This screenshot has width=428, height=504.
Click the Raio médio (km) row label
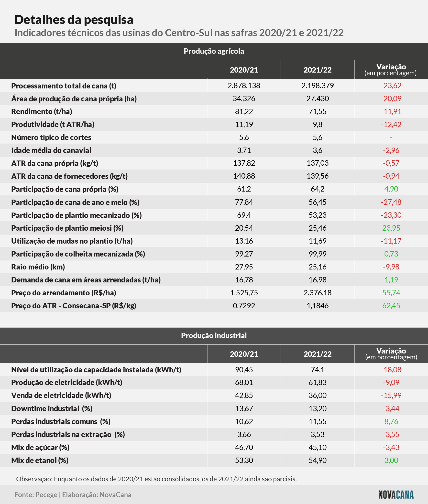click(38, 267)
